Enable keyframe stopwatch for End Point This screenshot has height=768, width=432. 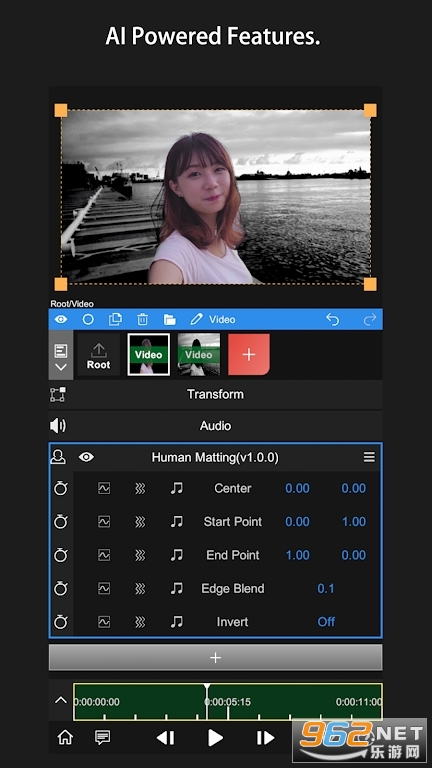61,555
